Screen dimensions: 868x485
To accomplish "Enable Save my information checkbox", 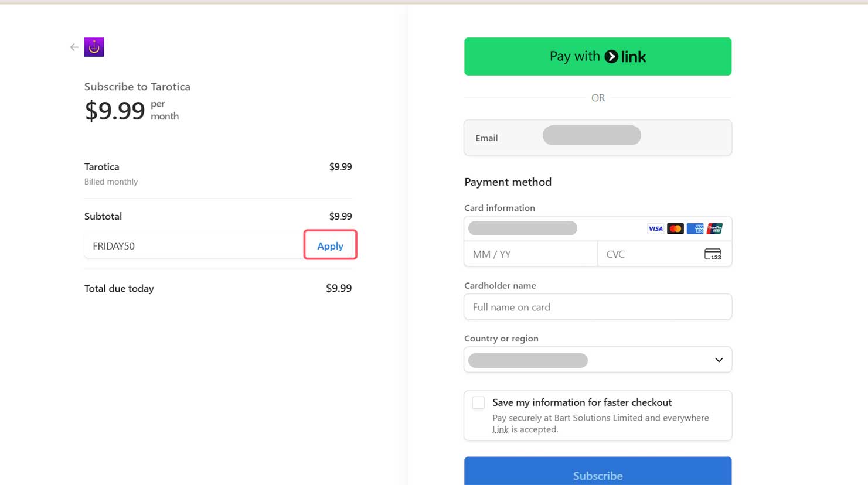I will pos(478,403).
